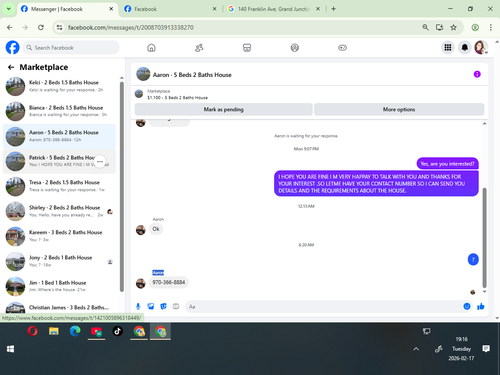The image size is (500, 375).
Task: Go to Facebook Home feed icon
Action: [151, 48]
